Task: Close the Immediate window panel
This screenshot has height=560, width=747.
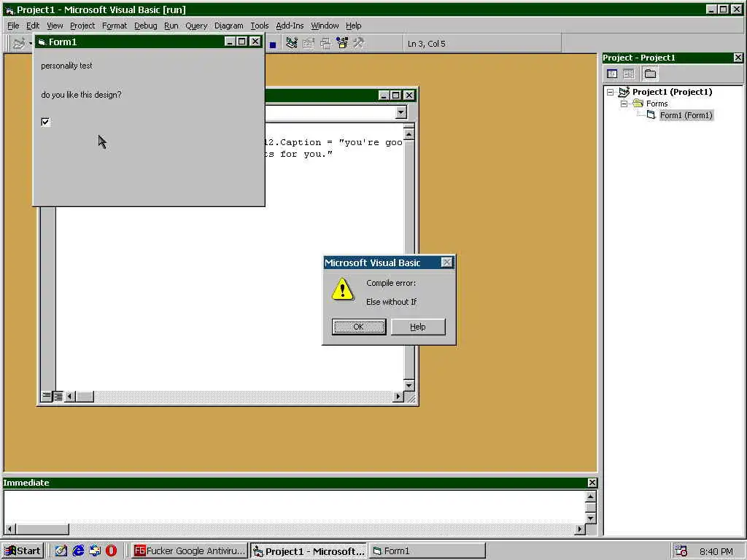Action: point(592,483)
